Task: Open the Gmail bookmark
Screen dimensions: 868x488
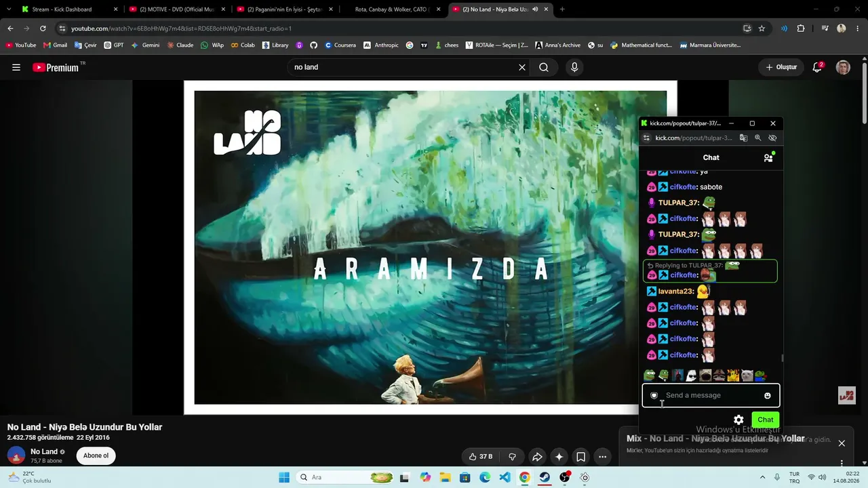Action: click(55, 45)
